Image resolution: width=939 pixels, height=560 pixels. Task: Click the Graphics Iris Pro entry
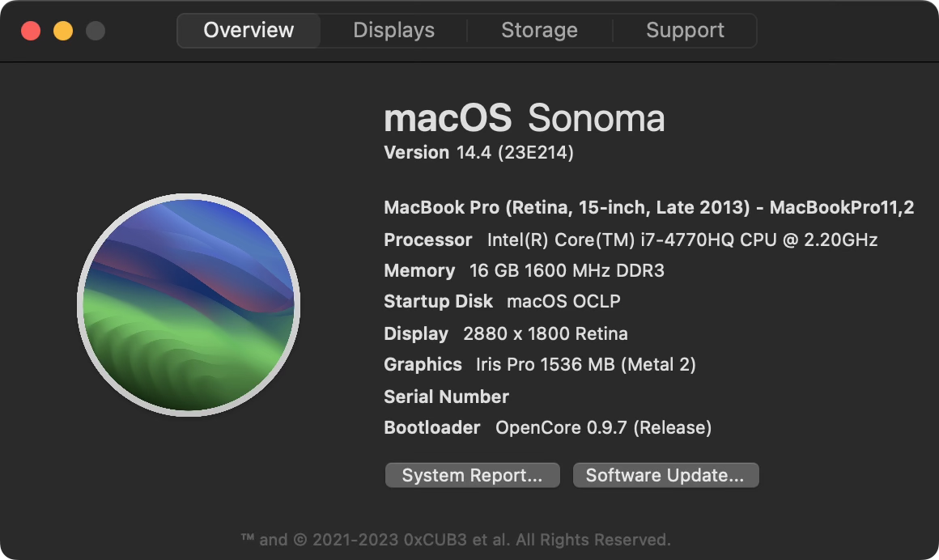tap(539, 364)
